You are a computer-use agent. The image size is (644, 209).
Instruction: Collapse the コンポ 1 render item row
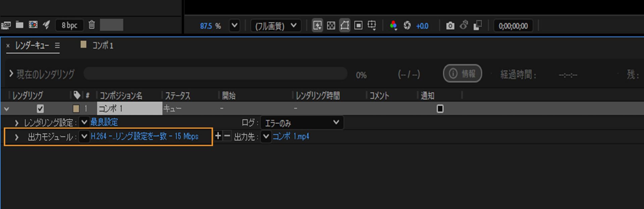click(x=7, y=109)
